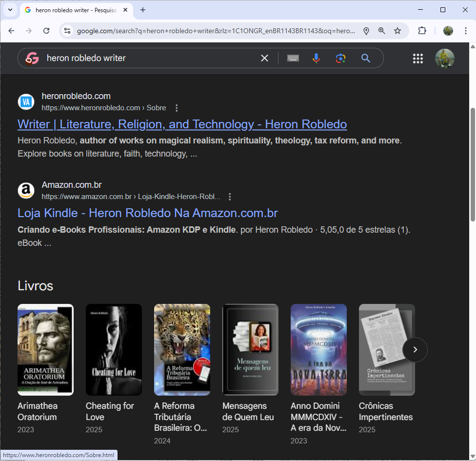Screen dimensions: 476x461
Task: Click the address bar URL
Action: coord(216,31)
